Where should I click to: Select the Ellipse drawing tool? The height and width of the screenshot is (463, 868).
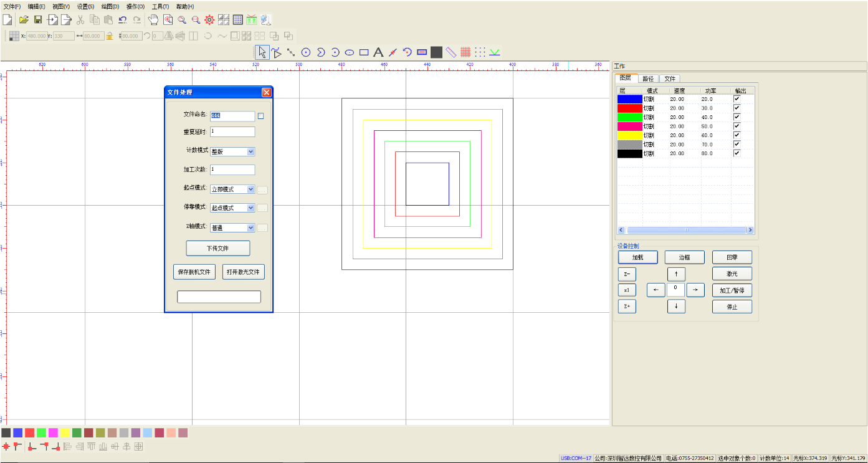click(350, 52)
